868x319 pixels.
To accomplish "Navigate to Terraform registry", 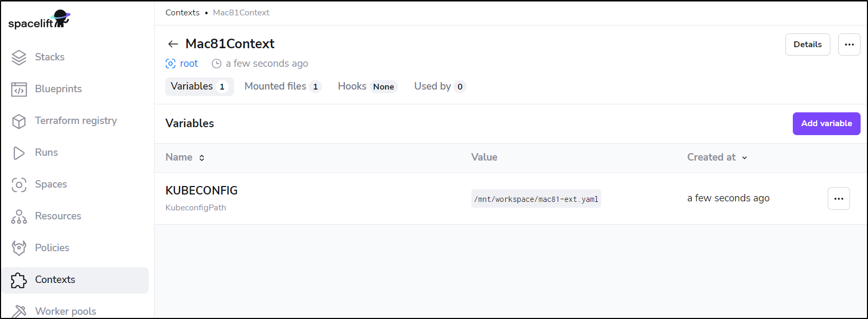I will click(75, 121).
